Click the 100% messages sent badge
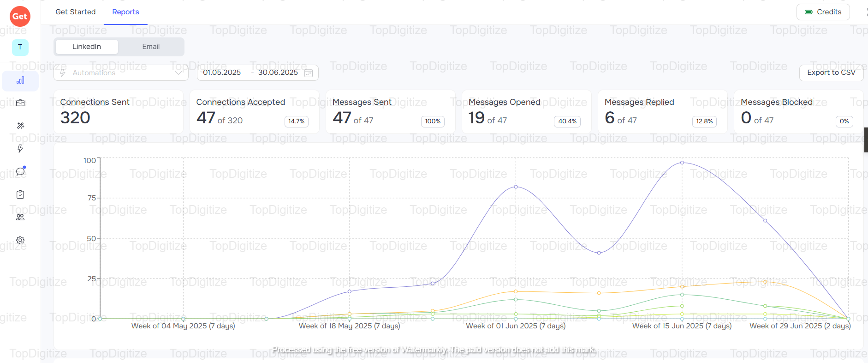This screenshot has height=363, width=868. (433, 121)
